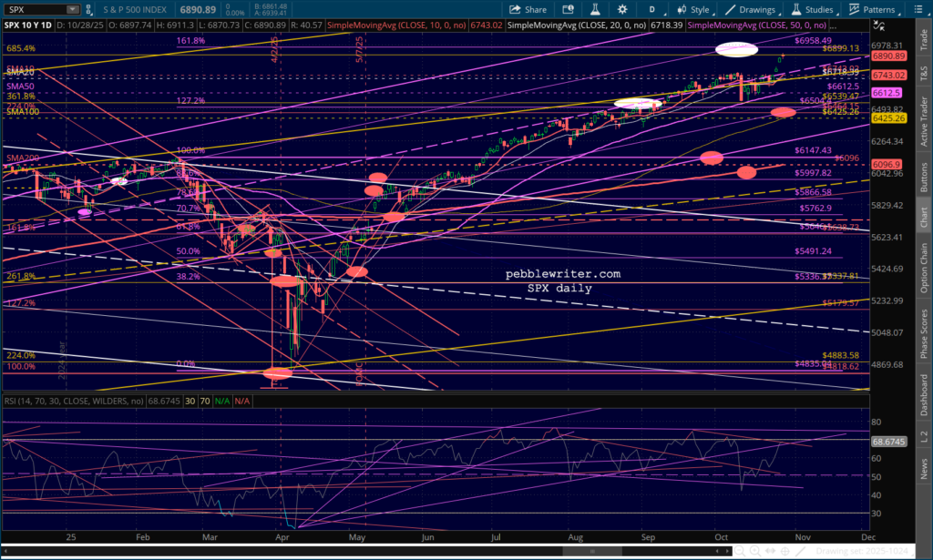Click the 6890.89 price axis bubble
The width and height of the screenshot is (933, 560).
click(889, 56)
